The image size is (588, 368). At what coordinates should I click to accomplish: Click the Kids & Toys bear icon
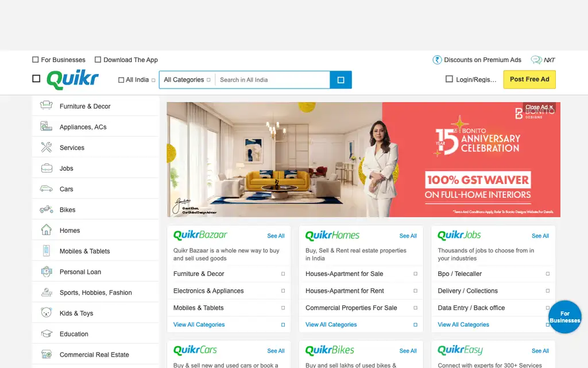point(46,312)
